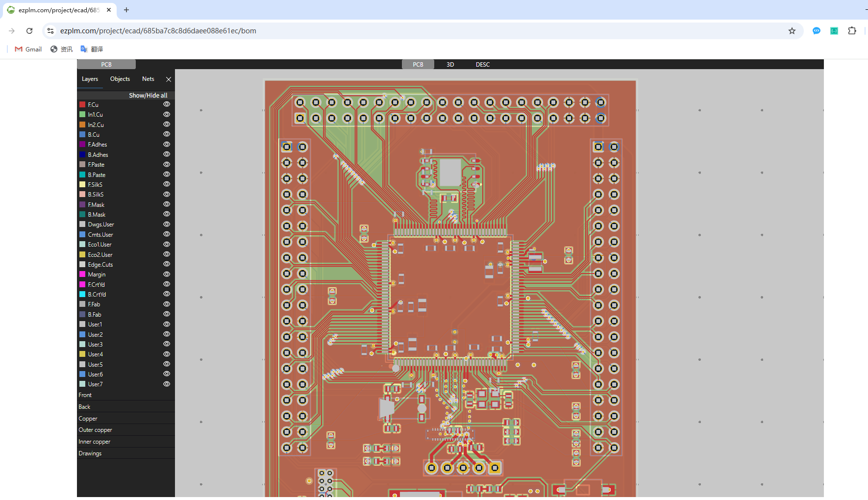
Task: Open the site information icon in the address bar
Action: click(50, 31)
